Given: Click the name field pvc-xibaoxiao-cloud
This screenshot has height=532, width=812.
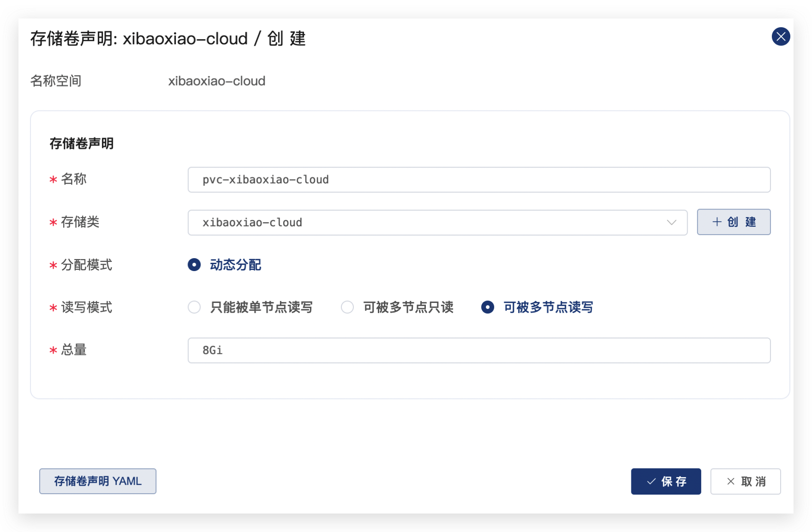Looking at the screenshot, I should coord(479,180).
